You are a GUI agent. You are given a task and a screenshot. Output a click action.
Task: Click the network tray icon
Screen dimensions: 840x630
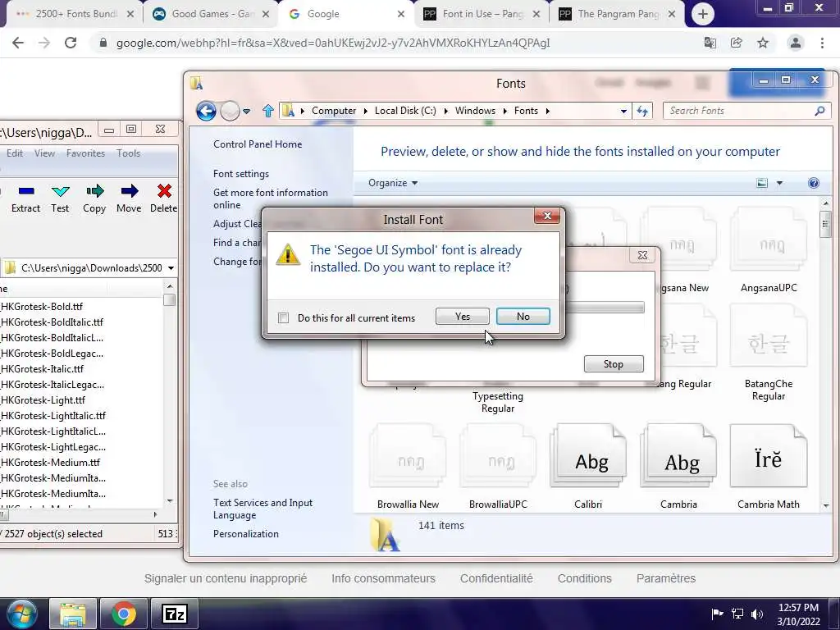[x=737, y=614]
